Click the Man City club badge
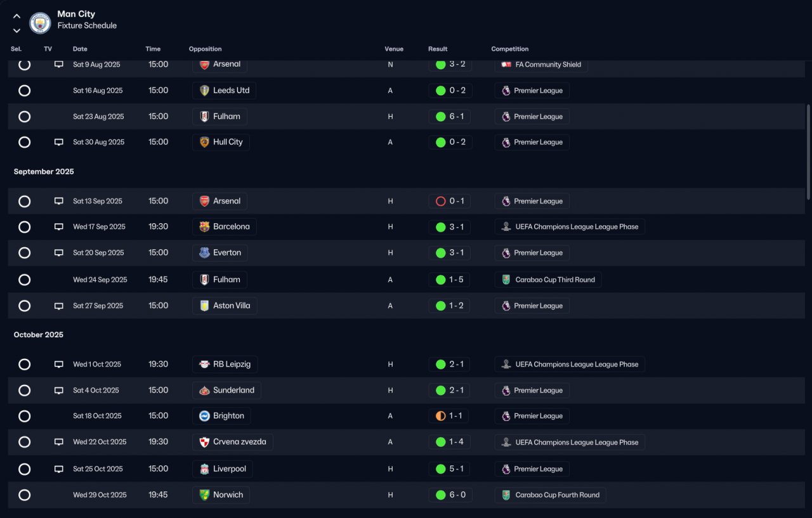 40,23
